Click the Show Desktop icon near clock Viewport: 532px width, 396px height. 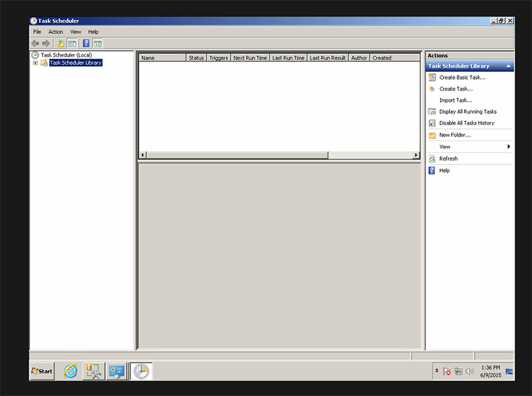(x=509, y=371)
